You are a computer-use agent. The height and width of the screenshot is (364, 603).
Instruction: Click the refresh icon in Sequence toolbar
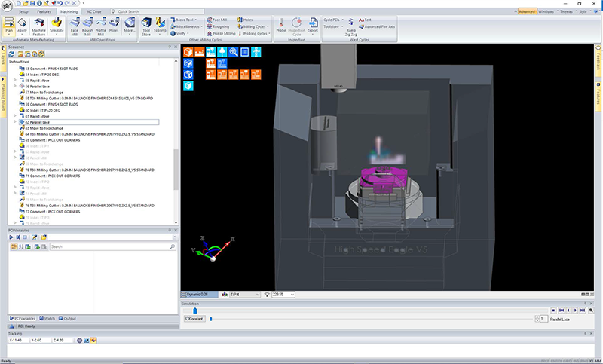[x=11, y=54]
